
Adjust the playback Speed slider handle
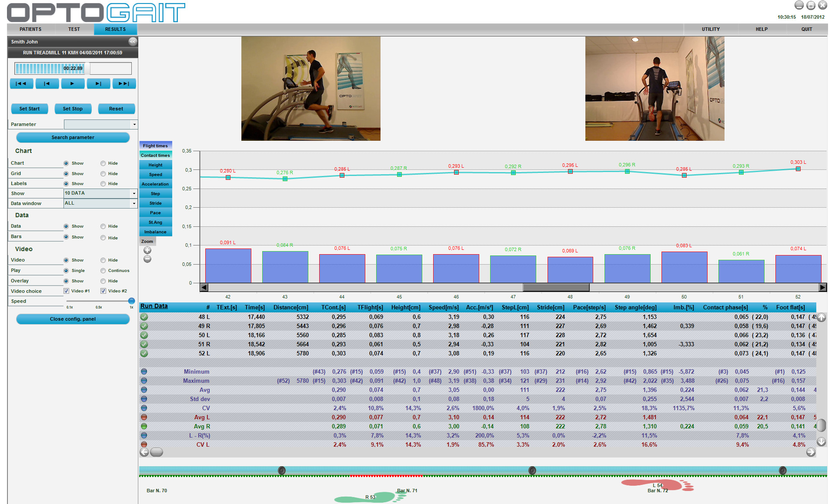coord(131,301)
